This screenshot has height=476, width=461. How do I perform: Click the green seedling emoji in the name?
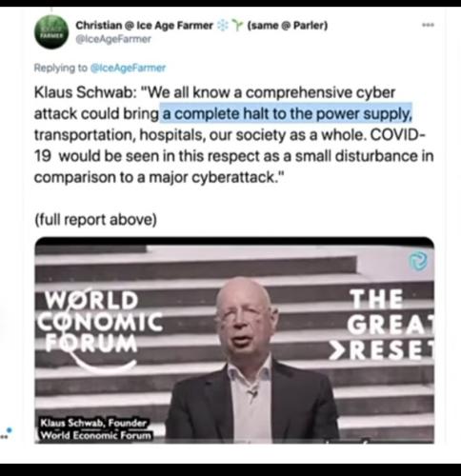237,26
